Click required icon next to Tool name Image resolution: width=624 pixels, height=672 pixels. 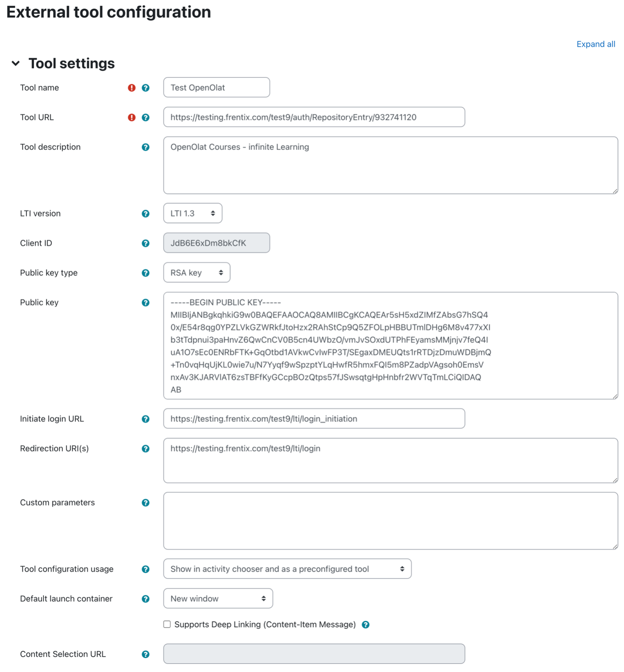coord(132,88)
